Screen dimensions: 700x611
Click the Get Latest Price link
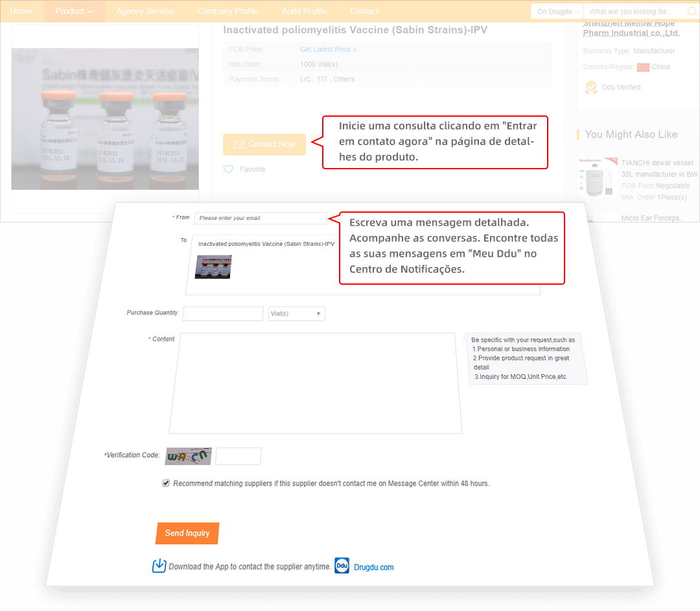tap(328, 49)
